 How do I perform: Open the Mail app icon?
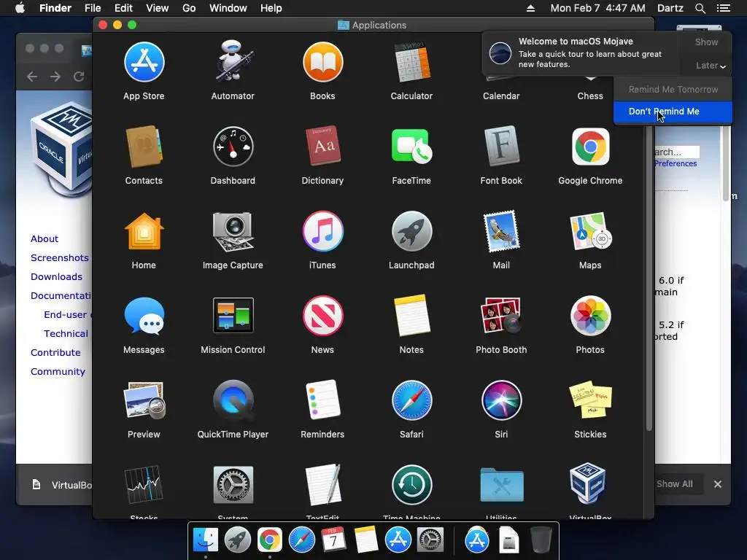[501, 231]
